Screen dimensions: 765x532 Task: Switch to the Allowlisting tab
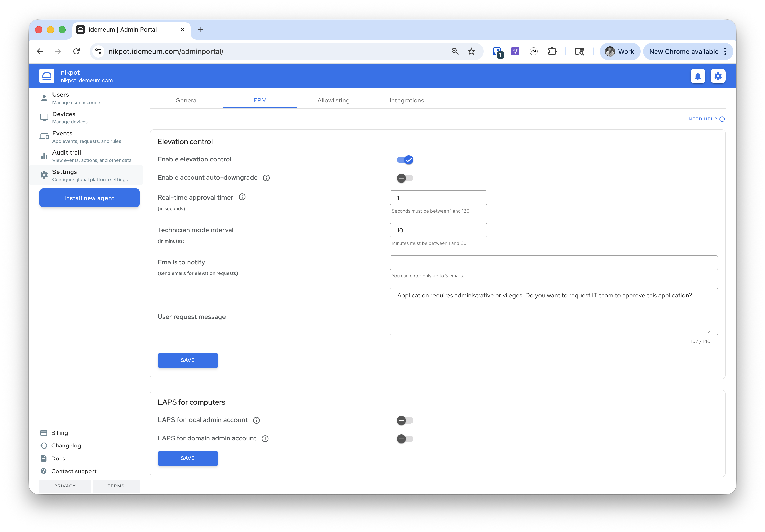[x=333, y=100]
